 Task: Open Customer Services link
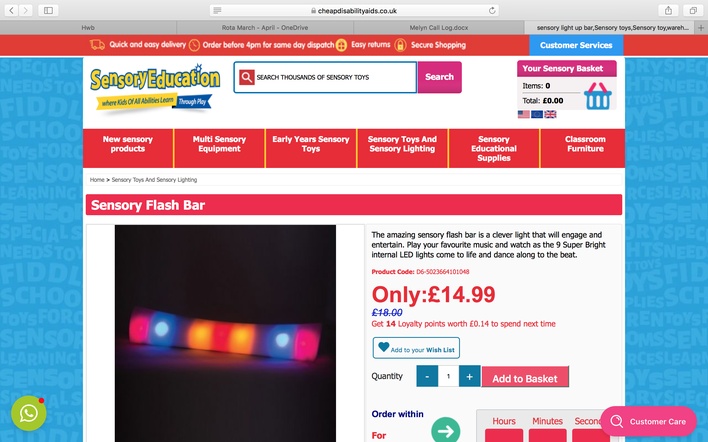tap(576, 45)
